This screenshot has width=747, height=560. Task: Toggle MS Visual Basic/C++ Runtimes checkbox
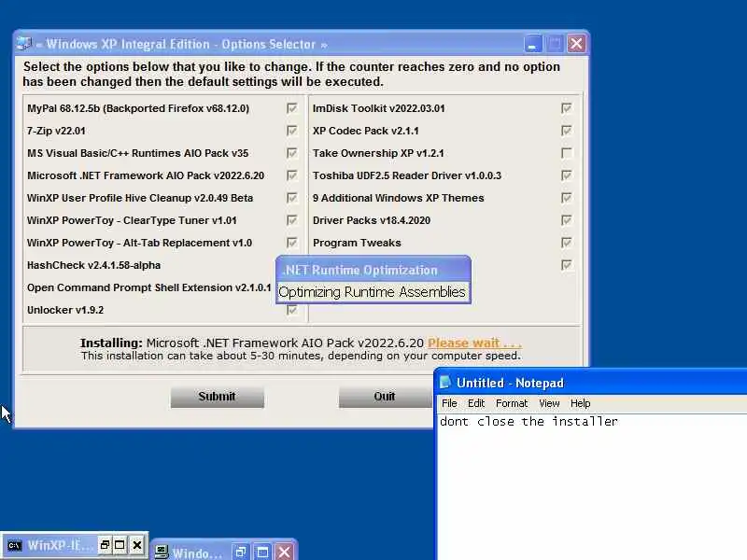pos(292,153)
